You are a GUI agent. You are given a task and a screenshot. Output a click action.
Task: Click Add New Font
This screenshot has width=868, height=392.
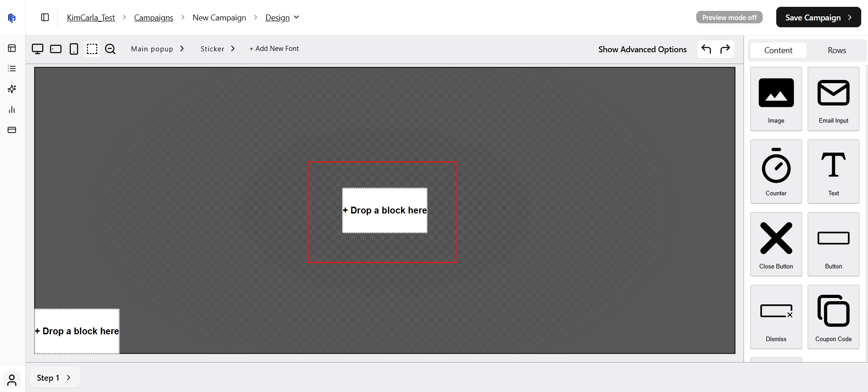274,49
